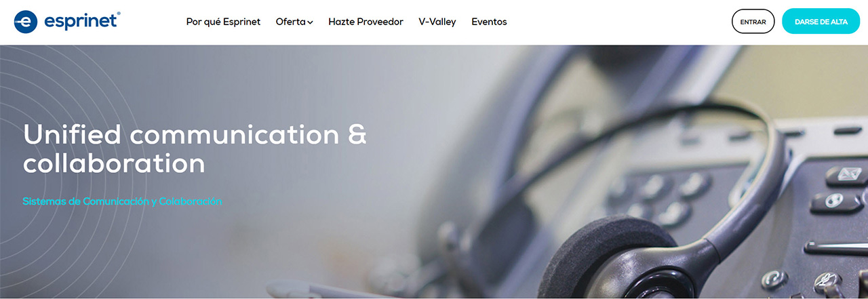Open the Eventos navigation link
The height and width of the screenshot is (299, 868).
(489, 22)
